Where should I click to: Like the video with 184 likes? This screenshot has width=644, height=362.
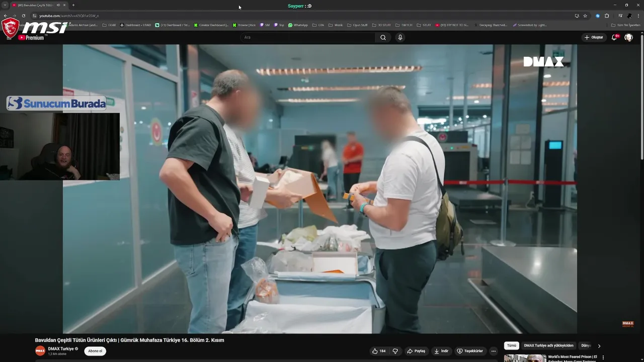pyautogui.click(x=379, y=351)
